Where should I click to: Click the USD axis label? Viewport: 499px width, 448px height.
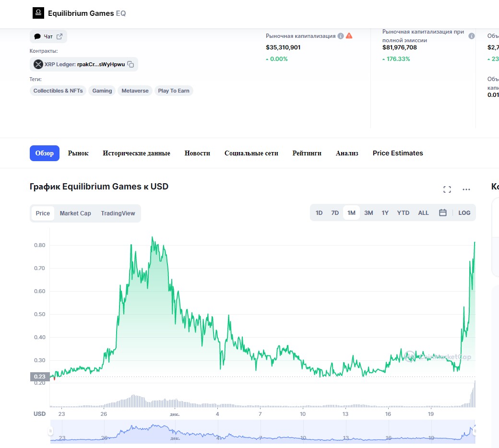pos(40,413)
